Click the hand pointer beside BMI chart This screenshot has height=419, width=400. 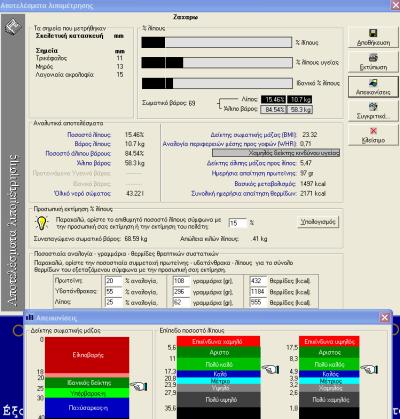tap(139, 386)
